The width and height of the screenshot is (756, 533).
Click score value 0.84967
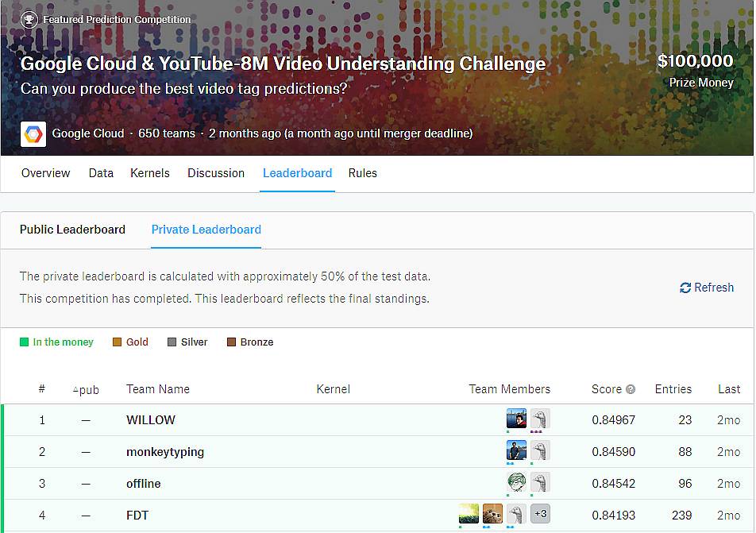(613, 420)
